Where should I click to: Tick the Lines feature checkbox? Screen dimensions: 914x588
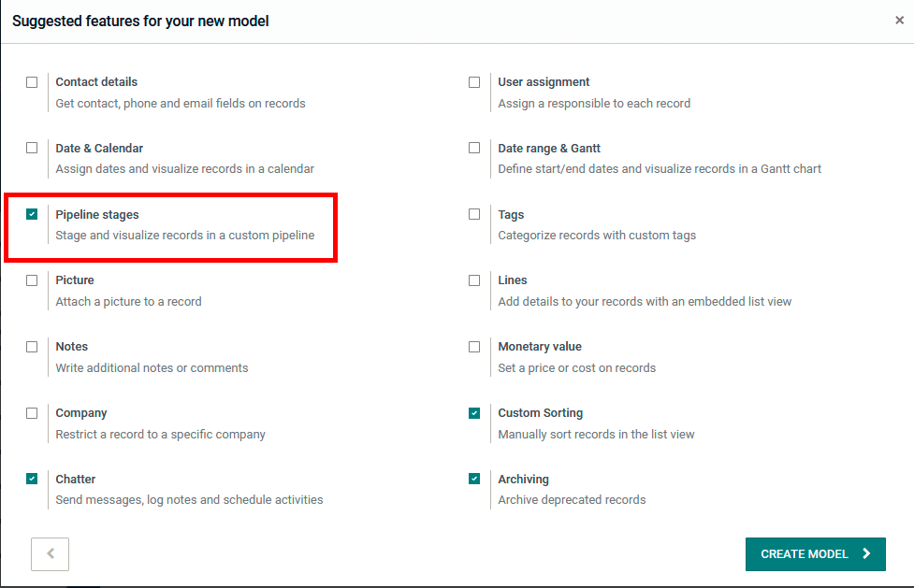pyautogui.click(x=474, y=280)
